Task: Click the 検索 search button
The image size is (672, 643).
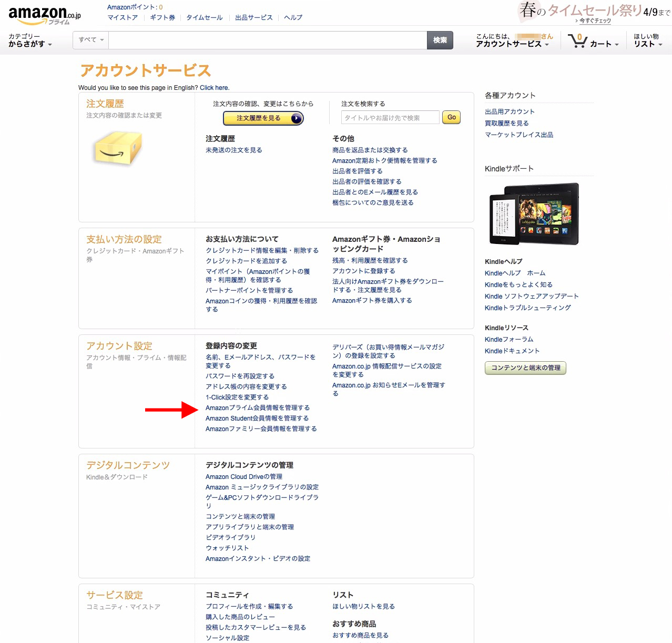Action: click(440, 40)
